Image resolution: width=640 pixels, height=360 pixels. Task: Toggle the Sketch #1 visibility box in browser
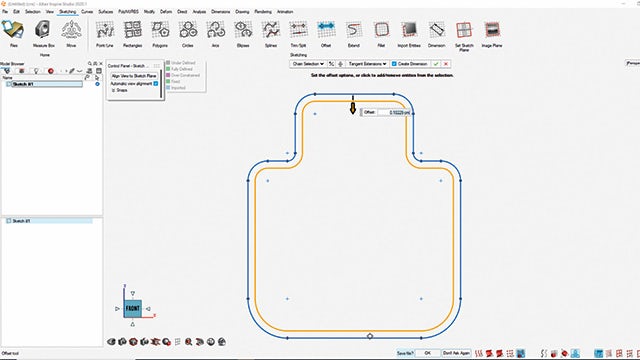pyautogui.click(x=9, y=84)
